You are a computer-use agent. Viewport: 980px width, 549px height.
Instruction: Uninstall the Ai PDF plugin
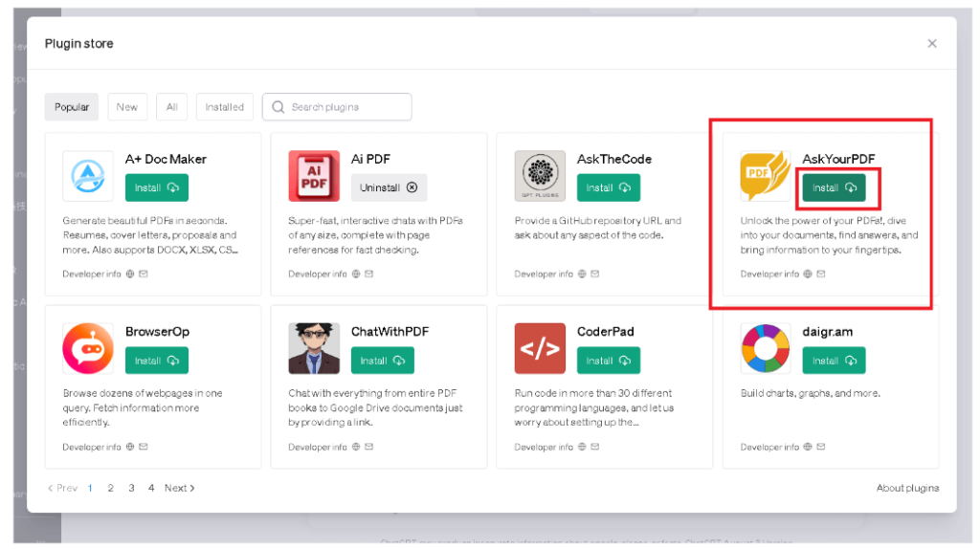[x=389, y=187]
